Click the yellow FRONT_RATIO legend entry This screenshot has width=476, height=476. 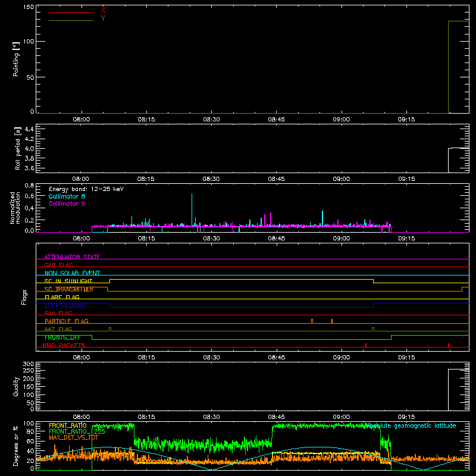68,425
